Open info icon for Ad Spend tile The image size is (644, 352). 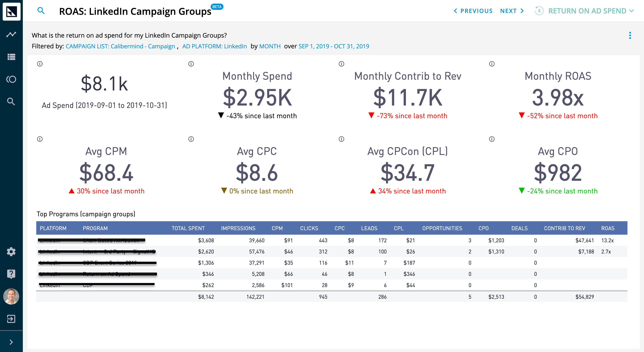click(40, 64)
